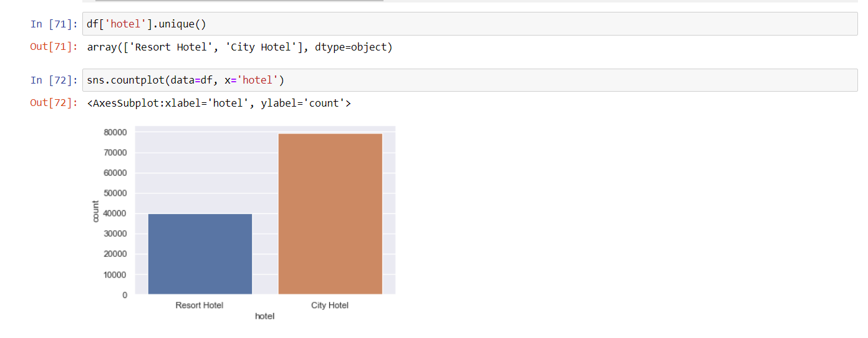868x338 pixels.
Task: Click the 80000 y-axis tick label
Action: [116, 132]
